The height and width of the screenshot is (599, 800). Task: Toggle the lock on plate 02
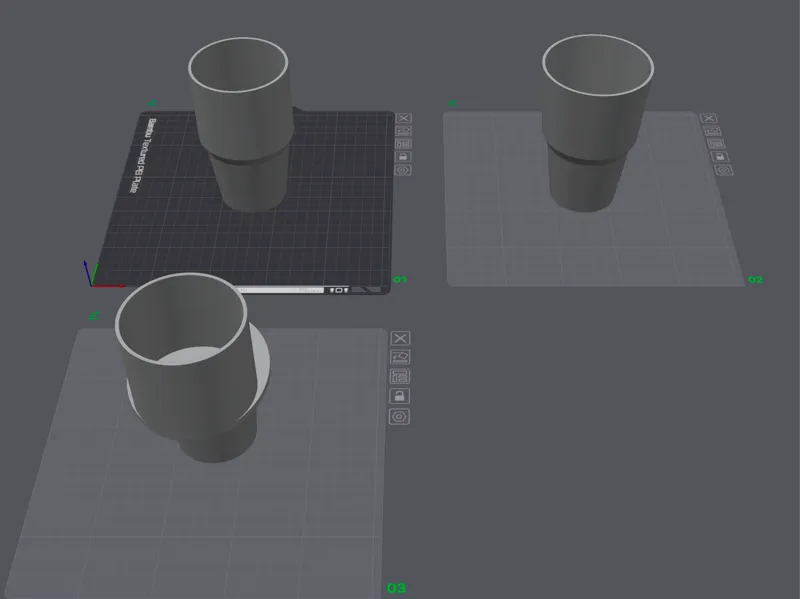[x=720, y=157]
